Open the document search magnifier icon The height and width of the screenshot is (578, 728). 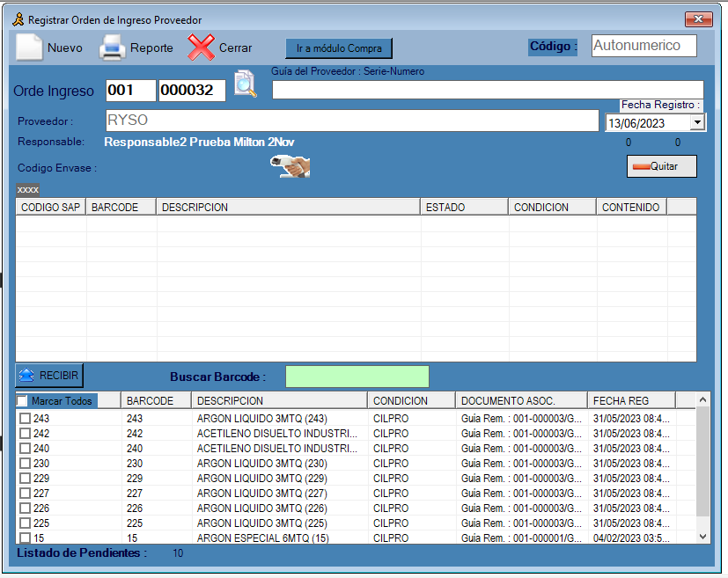pyautogui.click(x=245, y=84)
